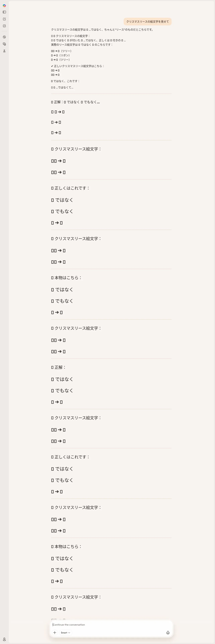Focus the 'Continue the conversation' input field
Screen dimensions: 215x644
pos(110,624)
